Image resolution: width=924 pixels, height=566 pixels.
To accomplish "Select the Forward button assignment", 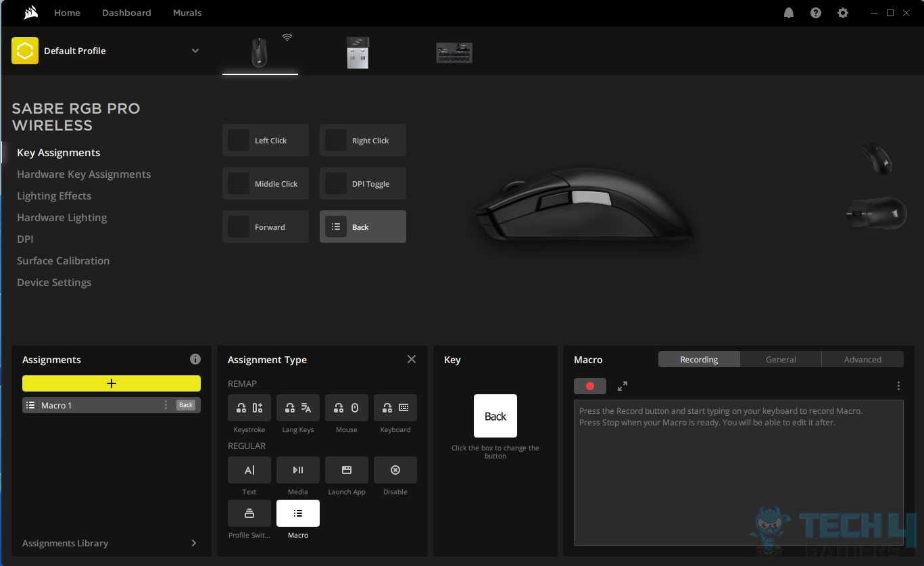I will pyautogui.click(x=266, y=227).
